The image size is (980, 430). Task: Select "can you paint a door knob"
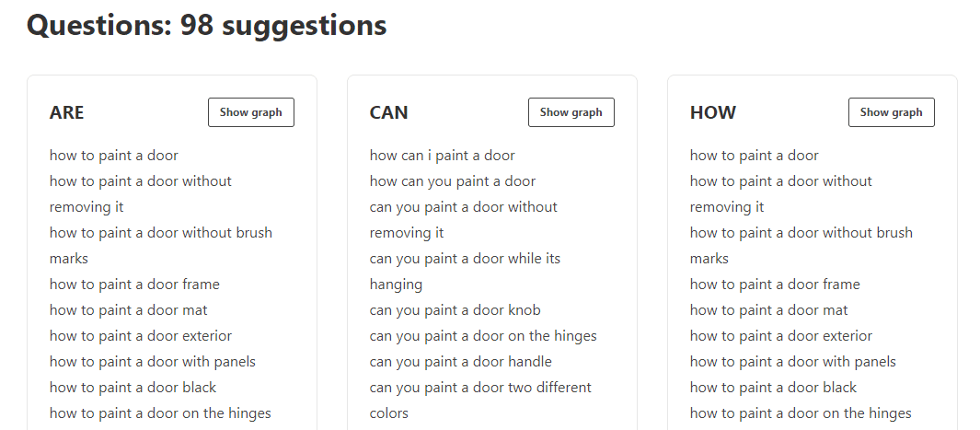click(455, 310)
